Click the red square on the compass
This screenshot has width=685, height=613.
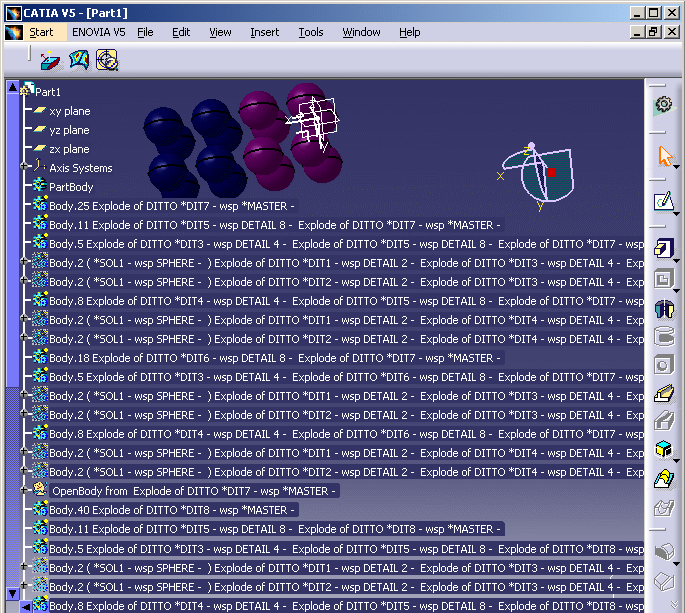click(551, 172)
